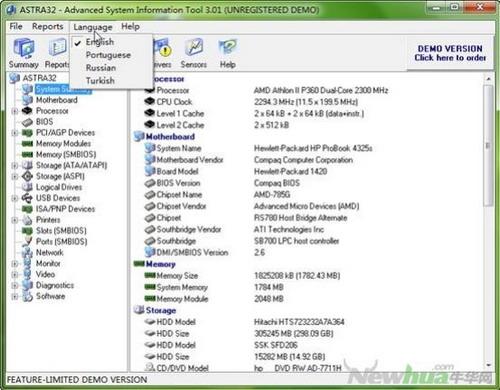Screen dimensions: 500x390
Task: Click the Motherboard section header
Action: pyautogui.click(x=170, y=137)
